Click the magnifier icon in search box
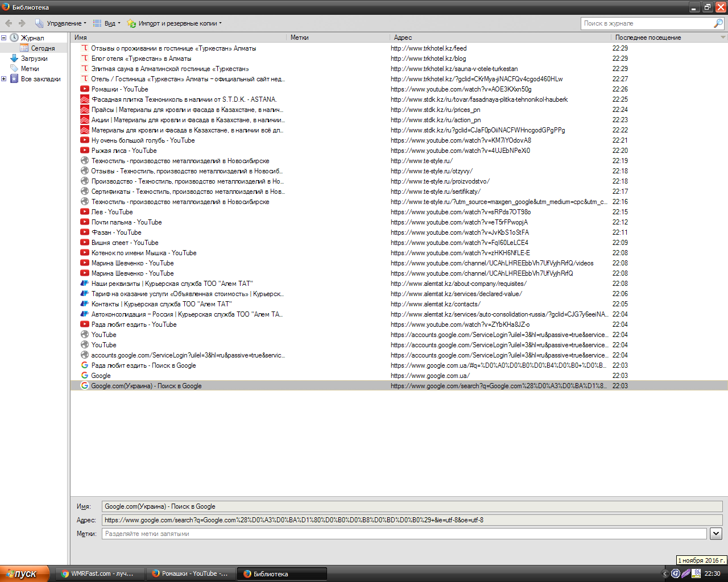The height and width of the screenshot is (582, 728). (718, 23)
